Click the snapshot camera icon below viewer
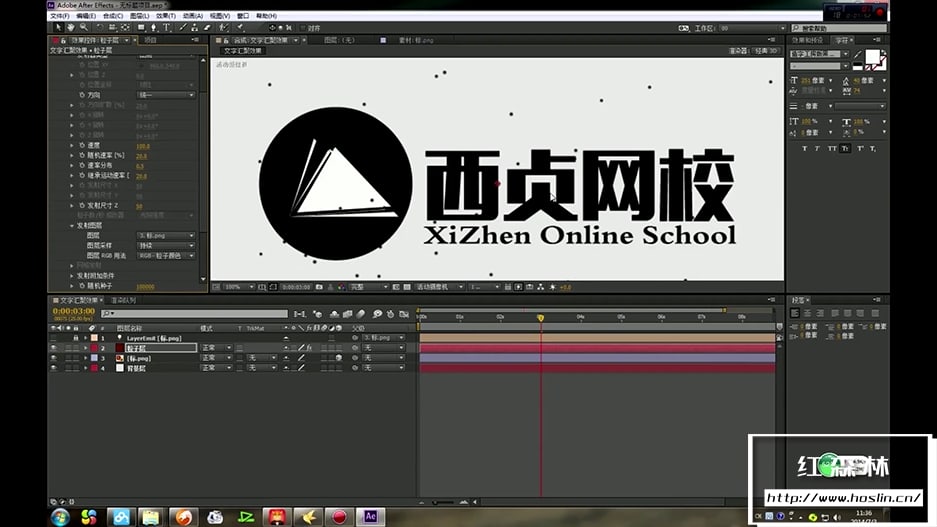Viewport: 937px width, 527px height. [319, 287]
